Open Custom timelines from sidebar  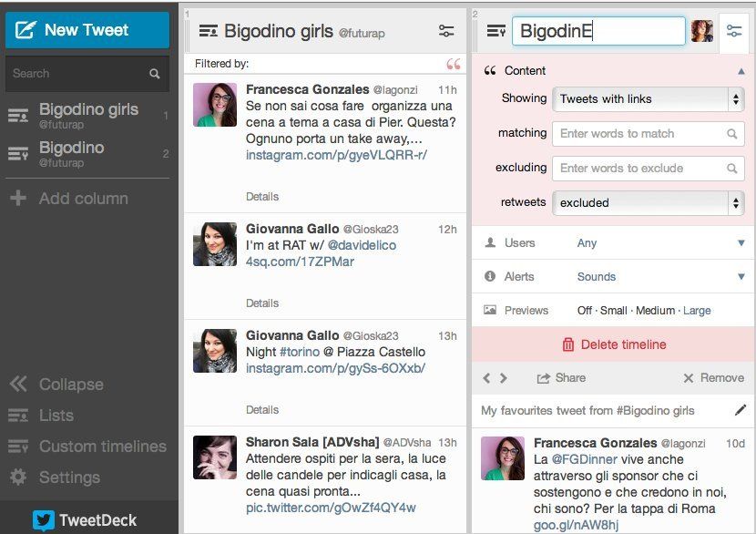coord(87,447)
